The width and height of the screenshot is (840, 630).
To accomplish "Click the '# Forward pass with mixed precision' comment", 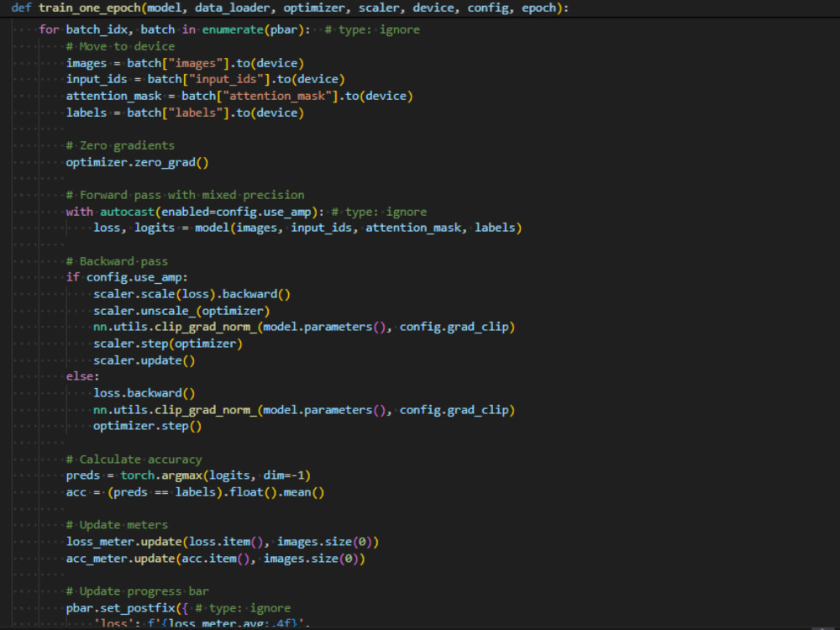I will pyautogui.click(x=185, y=195).
